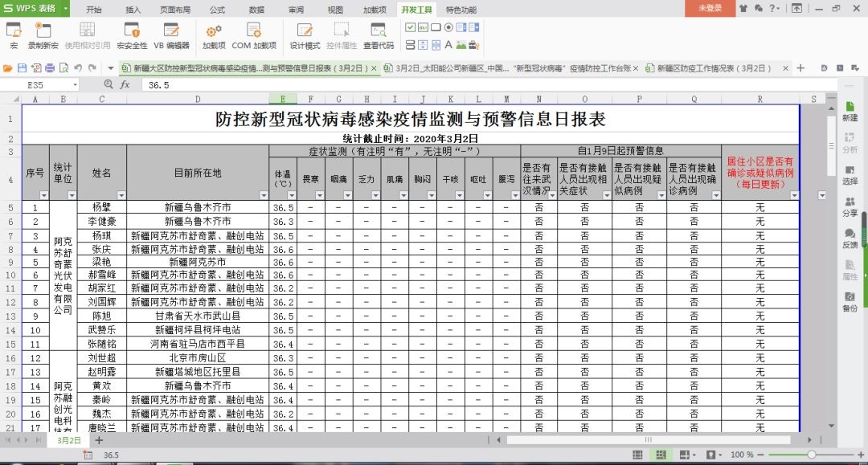Adjust the zoom slider handle

pyautogui.click(x=812, y=455)
